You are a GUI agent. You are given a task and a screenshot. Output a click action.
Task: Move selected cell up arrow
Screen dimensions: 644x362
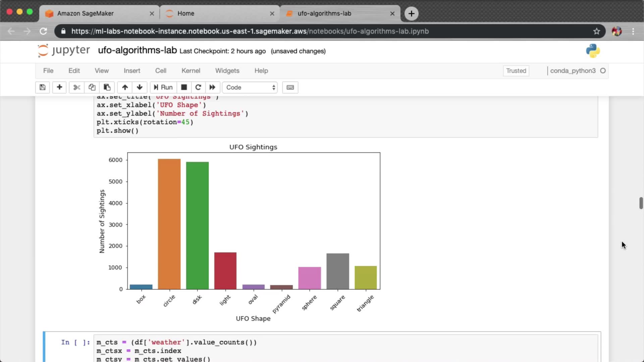click(125, 87)
